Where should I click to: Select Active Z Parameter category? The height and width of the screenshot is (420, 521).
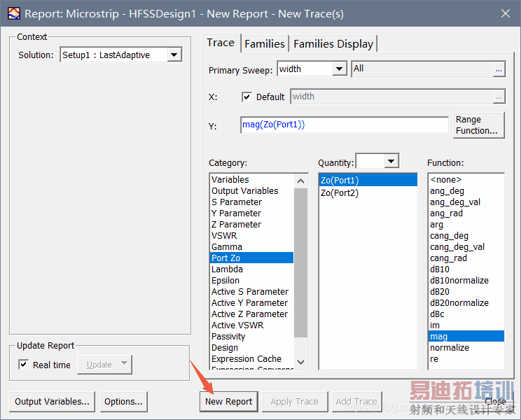coord(251,314)
